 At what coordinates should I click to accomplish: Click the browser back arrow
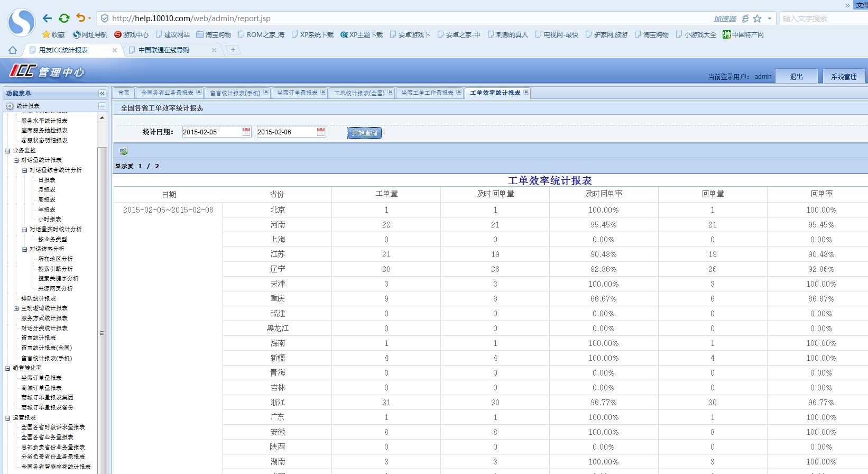pos(47,19)
